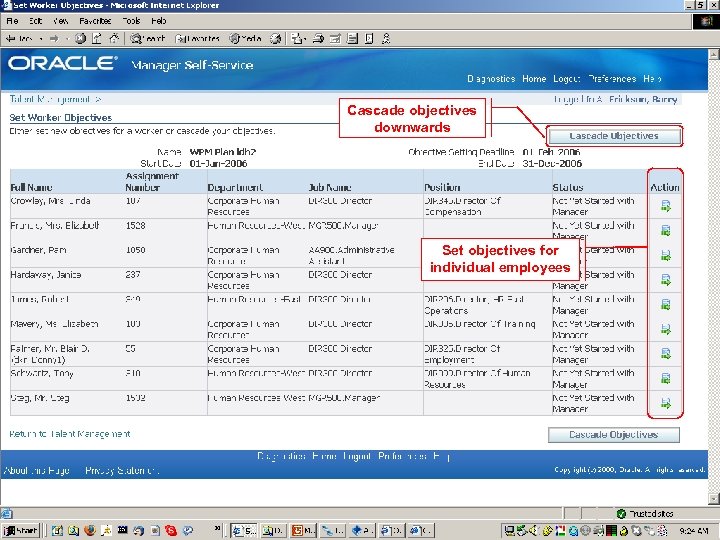The image size is (720, 540).
Task: Click the Oracle logo in the header
Action: [x=62, y=63]
